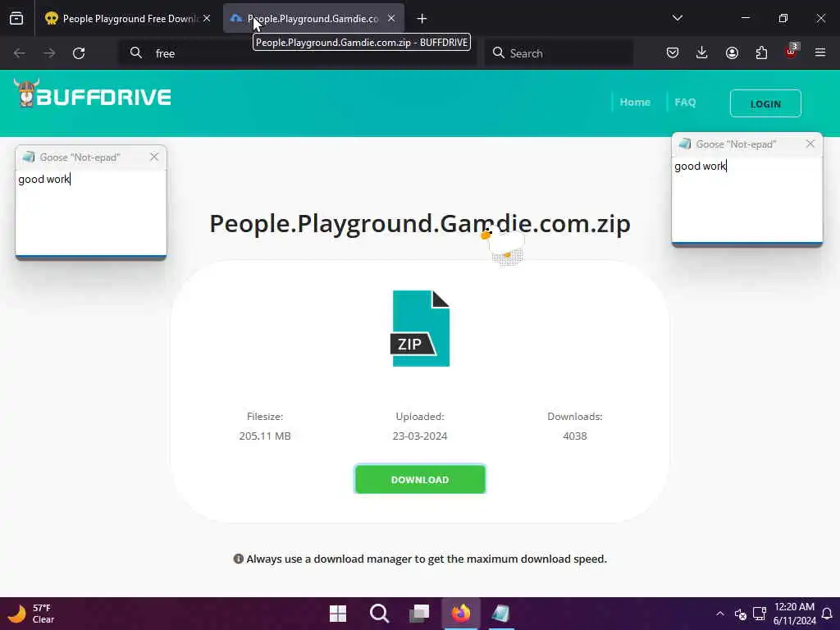The height and width of the screenshot is (630, 840).
Task: Open Firefox View icon in tab bar
Action: [16, 19]
